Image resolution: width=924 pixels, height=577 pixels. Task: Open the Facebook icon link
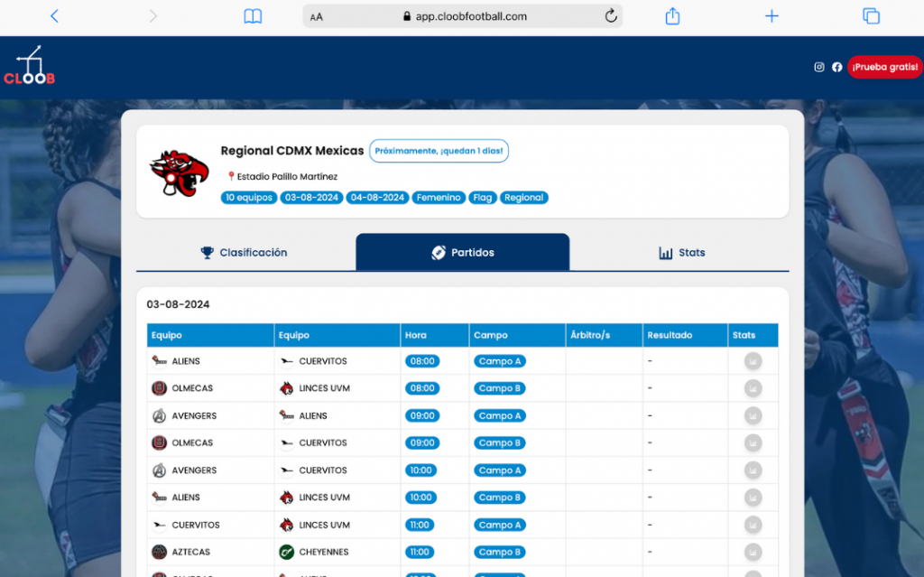(x=837, y=67)
